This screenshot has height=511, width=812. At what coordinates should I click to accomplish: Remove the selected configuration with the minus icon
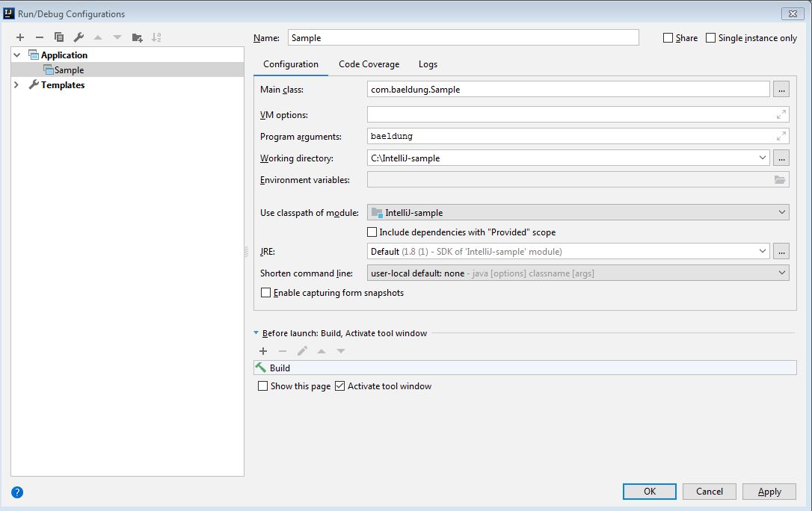coord(40,37)
